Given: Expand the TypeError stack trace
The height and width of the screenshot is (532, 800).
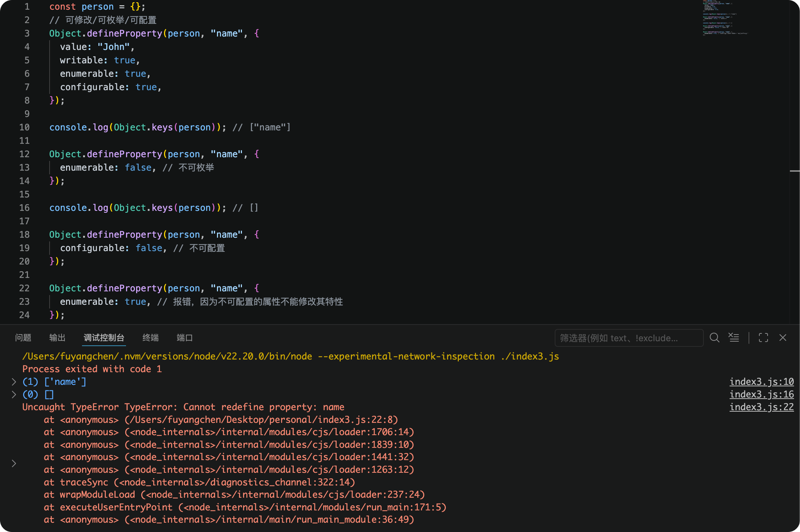Looking at the screenshot, I should click(14, 463).
